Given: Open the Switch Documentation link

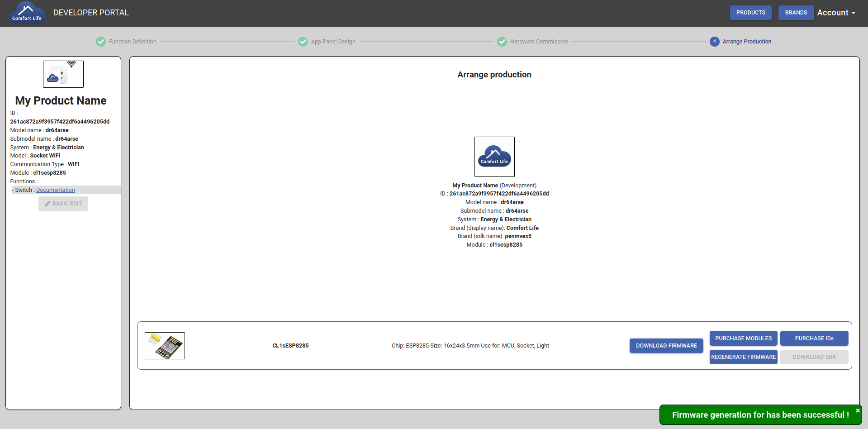Looking at the screenshot, I should coord(56,190).
